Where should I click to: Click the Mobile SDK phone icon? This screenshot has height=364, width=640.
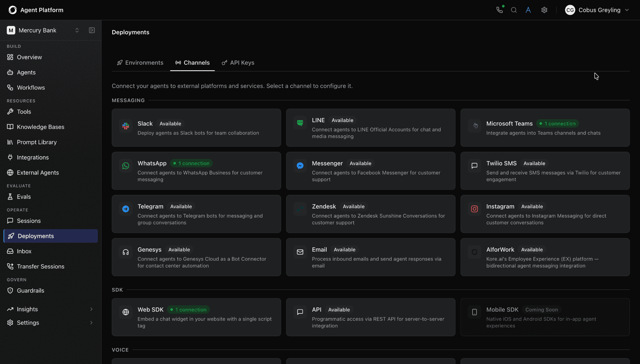tap(474, 312)
